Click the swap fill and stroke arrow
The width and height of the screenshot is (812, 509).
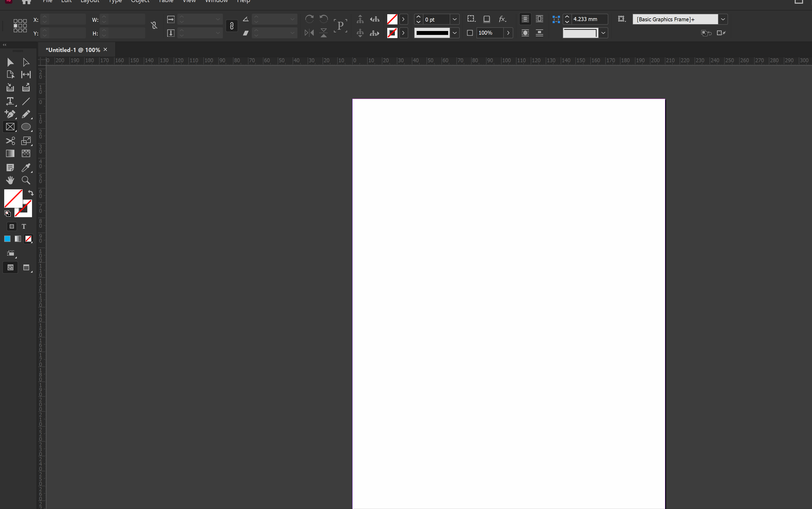coord(31,193)
